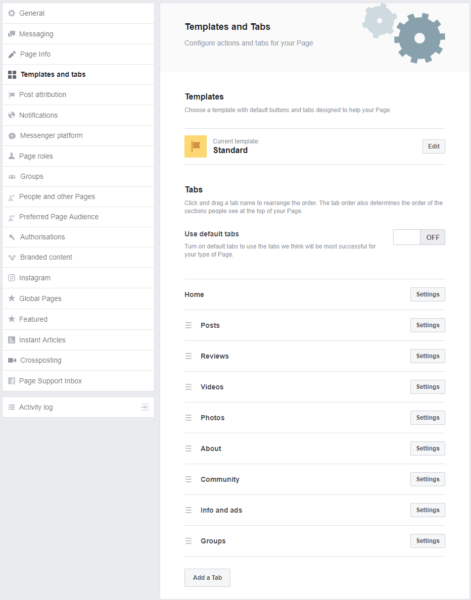The image size is (471, 600).
Task: Click the drag handle icon beside Posts
Action: click(188, 325)
